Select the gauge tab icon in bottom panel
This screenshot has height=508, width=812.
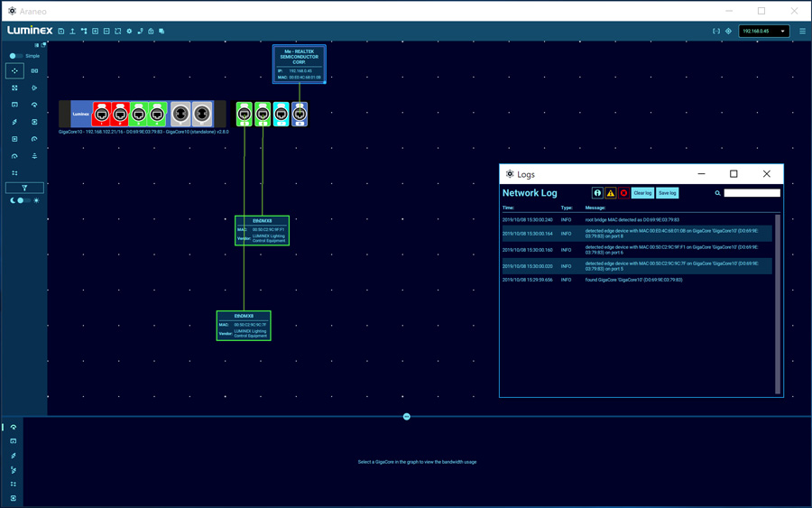(x=14, y=427)
